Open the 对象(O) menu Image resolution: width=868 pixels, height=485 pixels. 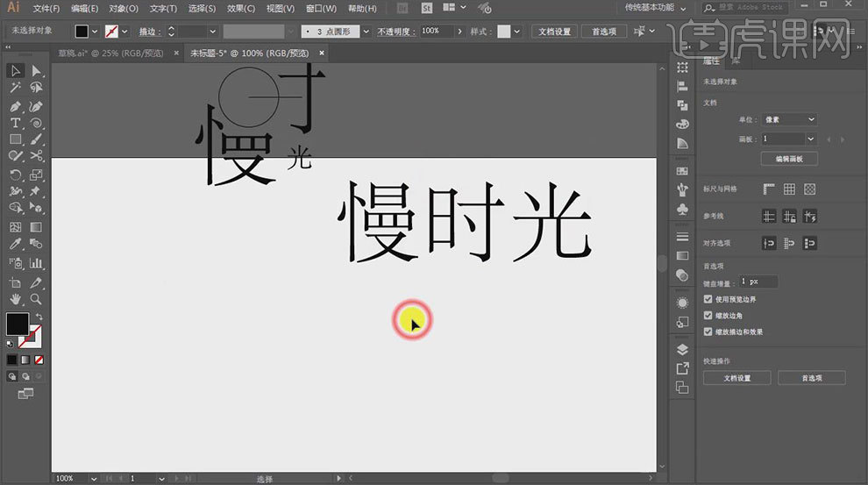pyautogui.click(x=123, y=8)
